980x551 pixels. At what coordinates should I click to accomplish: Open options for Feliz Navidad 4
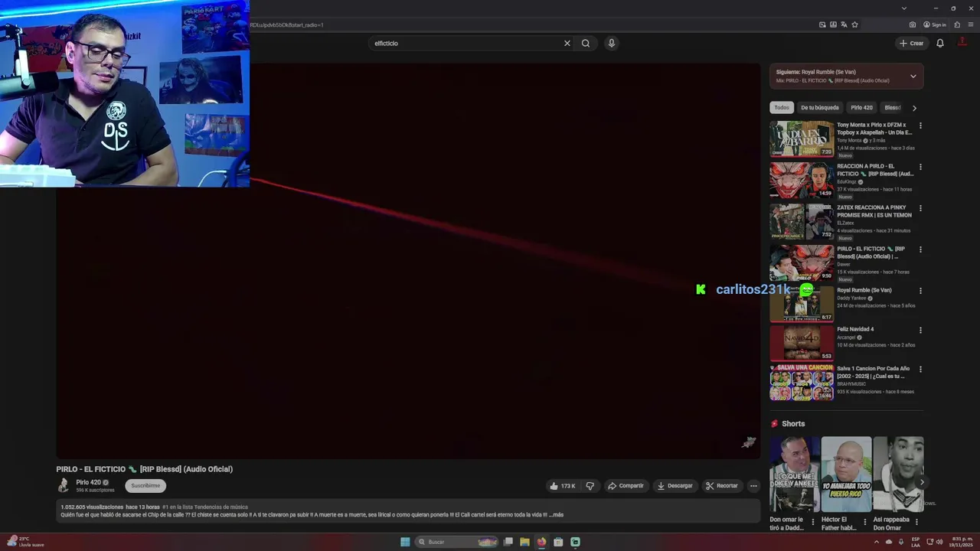click(x=920, y=330)
